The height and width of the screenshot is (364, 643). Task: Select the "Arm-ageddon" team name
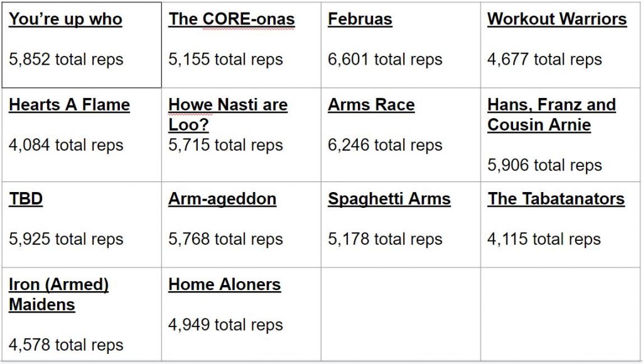point(222,199)
